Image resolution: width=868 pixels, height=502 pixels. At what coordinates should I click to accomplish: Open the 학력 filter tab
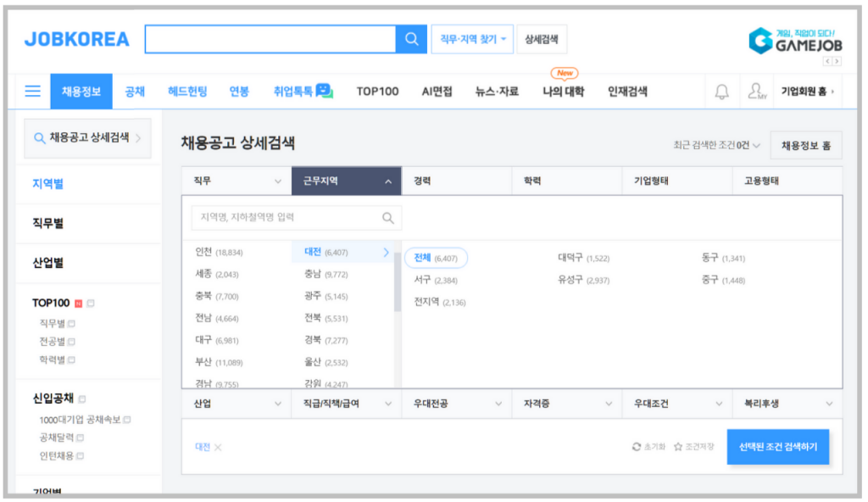pos(567,181)
